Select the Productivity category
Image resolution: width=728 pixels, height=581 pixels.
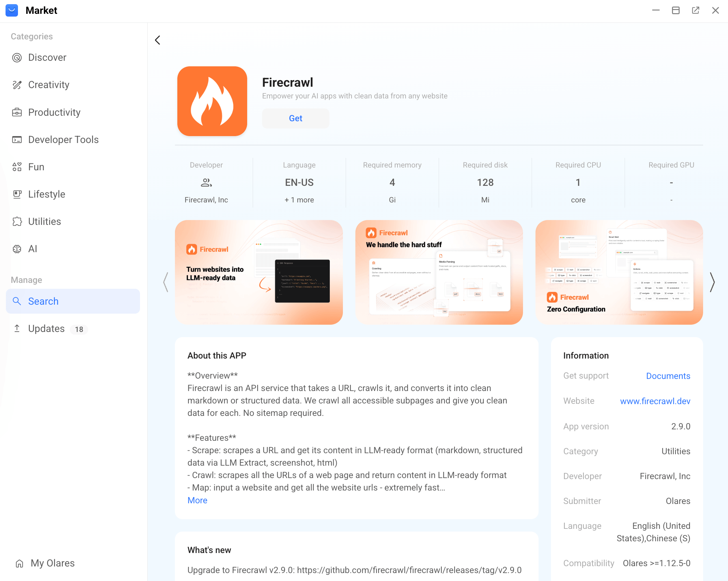[x=73, y=112]
